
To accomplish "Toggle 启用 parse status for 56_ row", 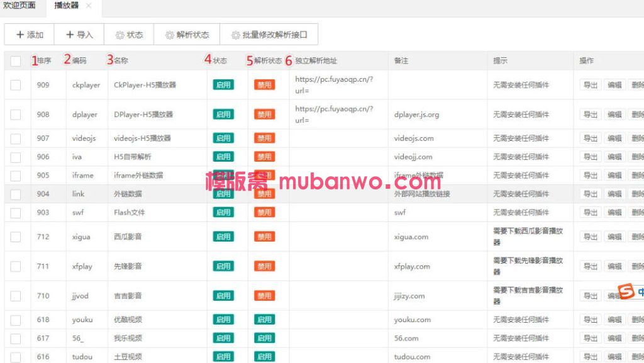I will pyautogui.click(x=265, y=338).
